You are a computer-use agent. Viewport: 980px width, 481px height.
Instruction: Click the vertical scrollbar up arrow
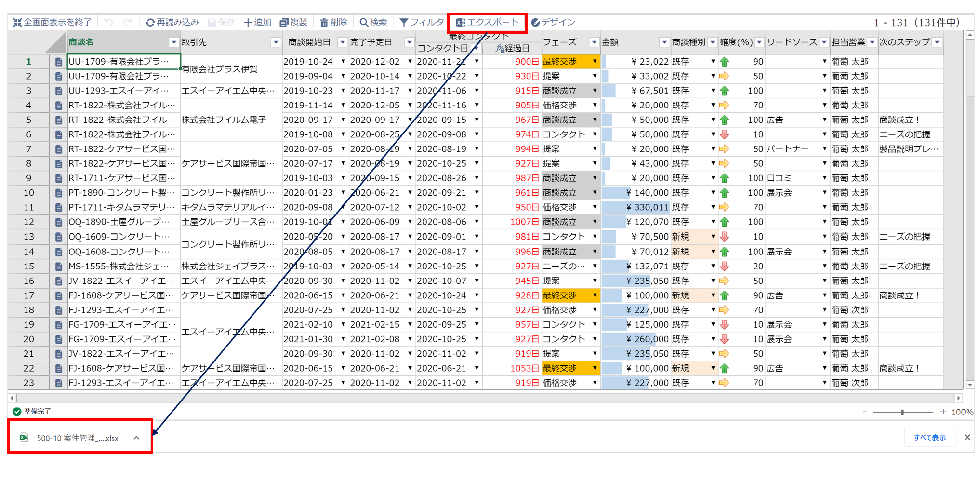click(970, 35)
